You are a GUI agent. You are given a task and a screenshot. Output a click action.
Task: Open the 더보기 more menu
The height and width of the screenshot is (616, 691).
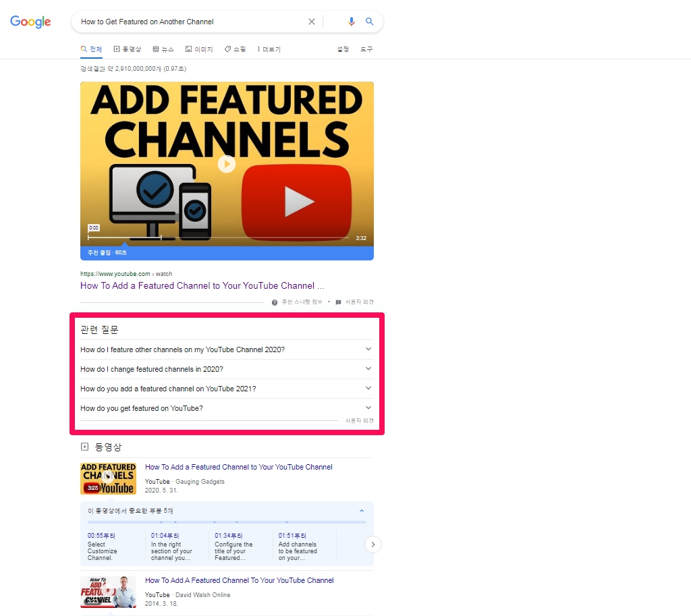click(269, 49)
